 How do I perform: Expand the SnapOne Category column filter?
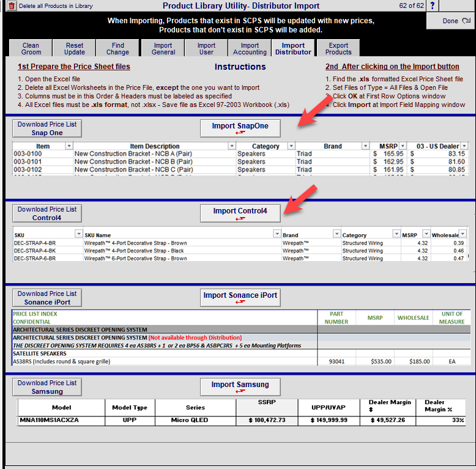pyautogui.click(x=291, y=146)
